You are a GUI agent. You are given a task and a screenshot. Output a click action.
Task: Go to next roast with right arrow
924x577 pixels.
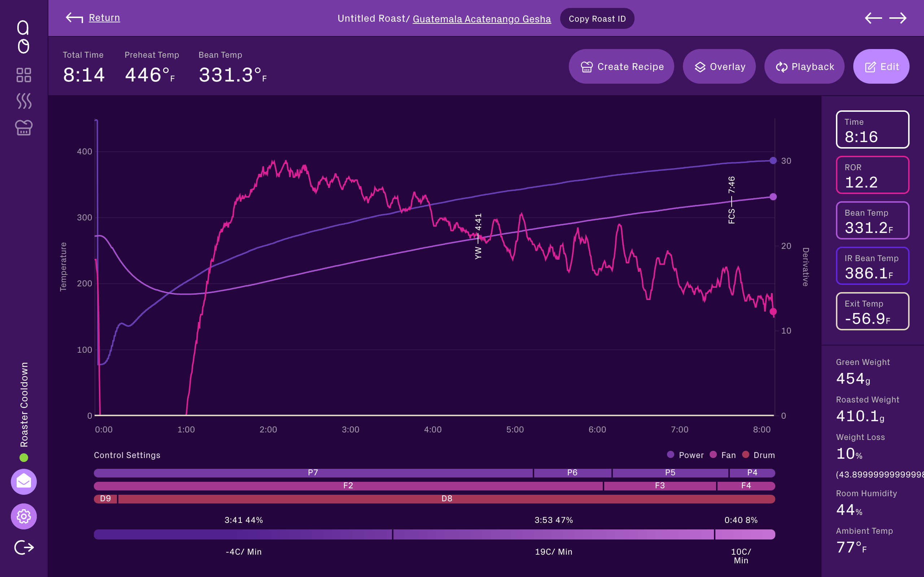point(898,18)
